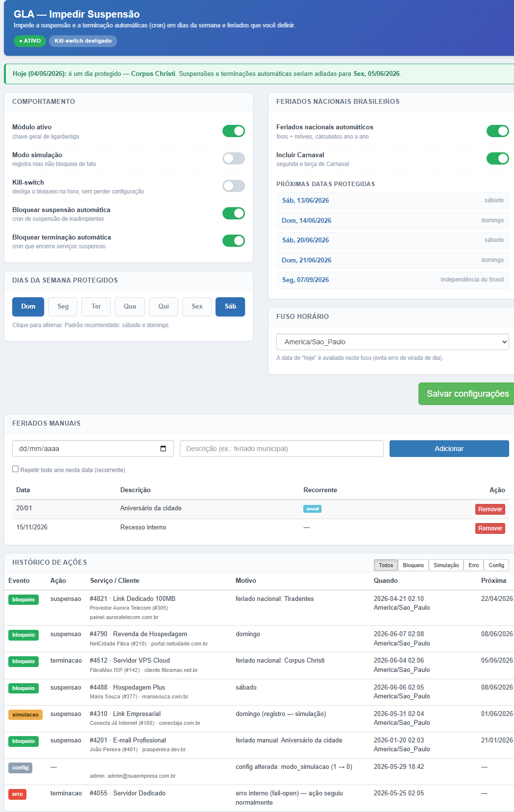This screenshot has height=812, width=514.
Task: Turn on the Kill-switch toggle
Action: point(234,186)
